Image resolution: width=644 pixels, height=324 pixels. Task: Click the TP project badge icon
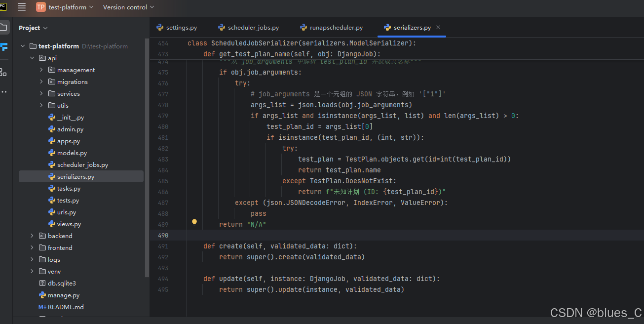[40, 7]
